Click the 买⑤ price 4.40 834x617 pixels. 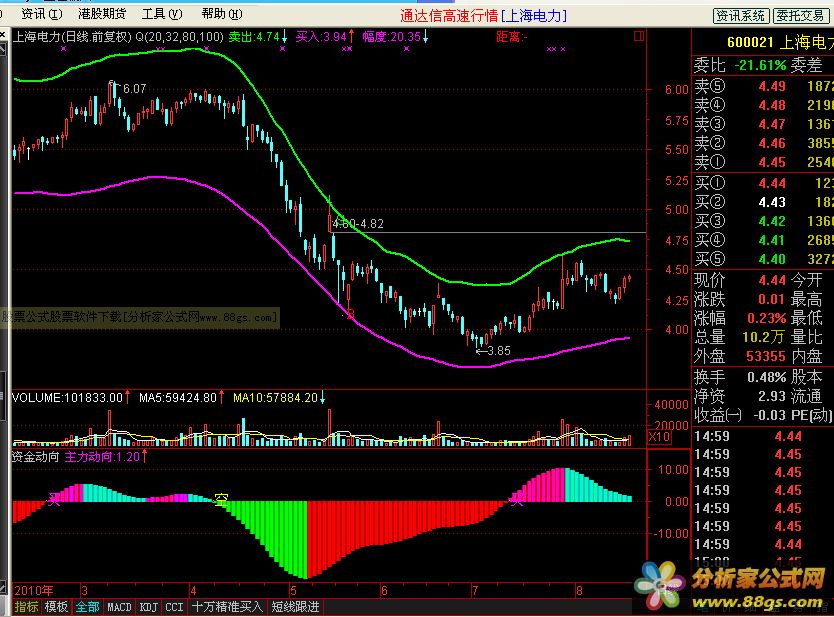[x=772, y=259]
